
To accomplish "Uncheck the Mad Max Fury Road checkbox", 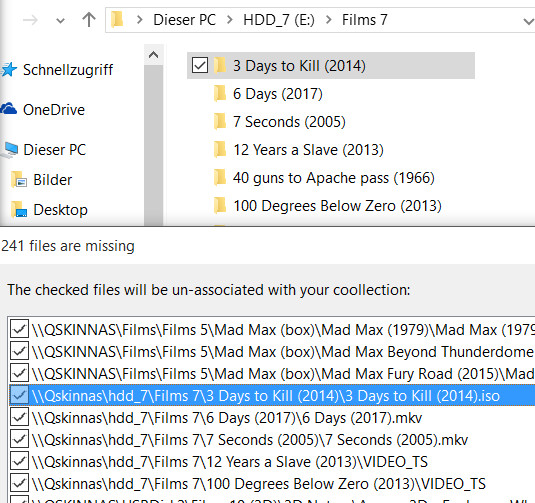I will point(19,373).
